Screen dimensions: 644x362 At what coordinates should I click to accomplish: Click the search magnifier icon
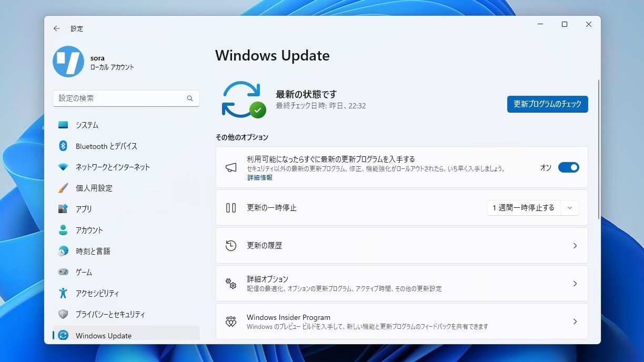coord(190,98)
